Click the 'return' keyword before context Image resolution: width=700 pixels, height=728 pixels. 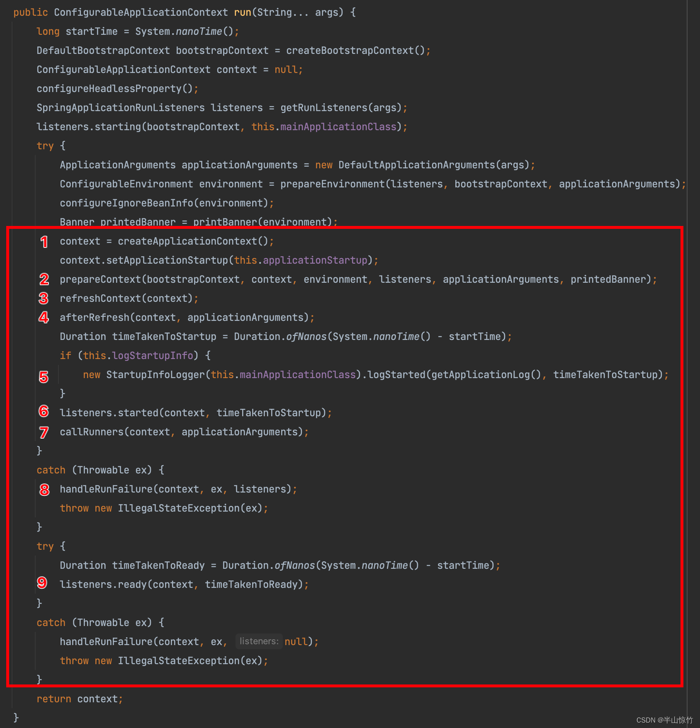coord(54,699)
